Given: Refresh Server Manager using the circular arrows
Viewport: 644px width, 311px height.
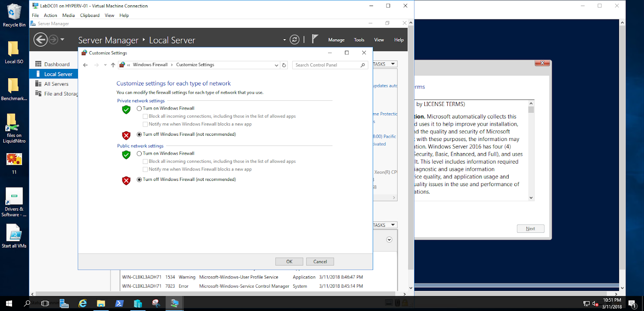Looking at the screenshot, I should coord(295,39).
